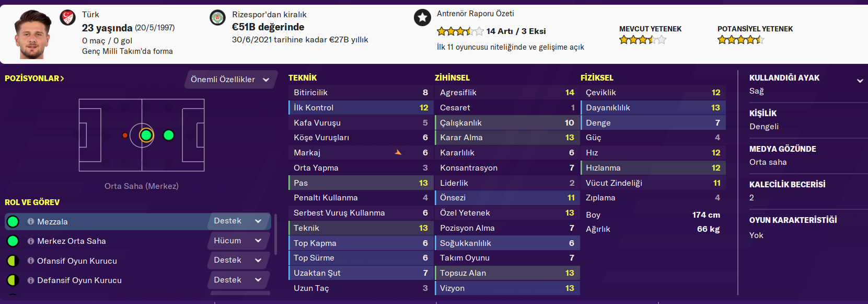Click the info icon beside Merkez Orta Saha
Viewport: 868px width, 304px height.
click(x=31, y=241)
